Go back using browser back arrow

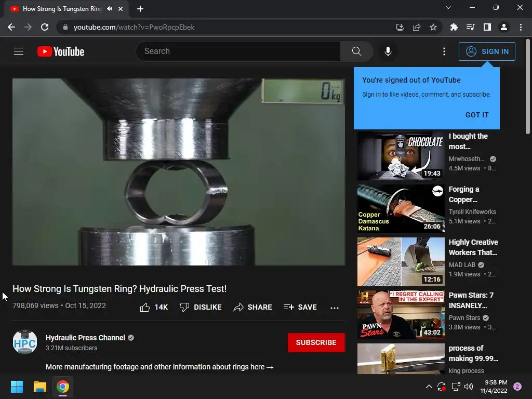pos(11,27)
